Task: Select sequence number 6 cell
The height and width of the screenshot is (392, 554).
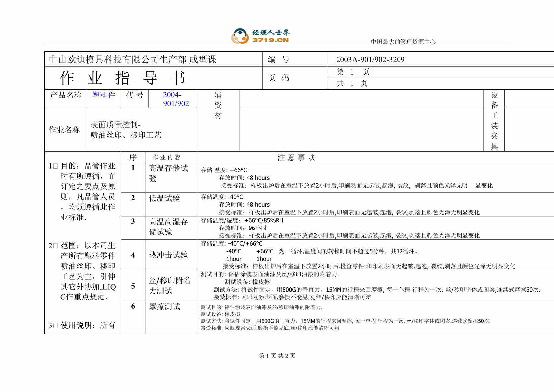Action: pos(133,317)
